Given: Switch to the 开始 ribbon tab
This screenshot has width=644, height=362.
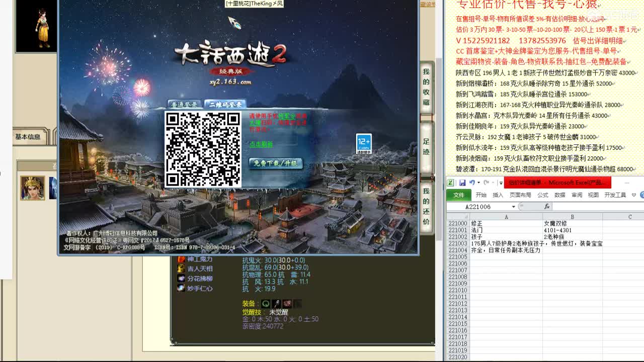Looking at the screenshot, I should point(481,195).
